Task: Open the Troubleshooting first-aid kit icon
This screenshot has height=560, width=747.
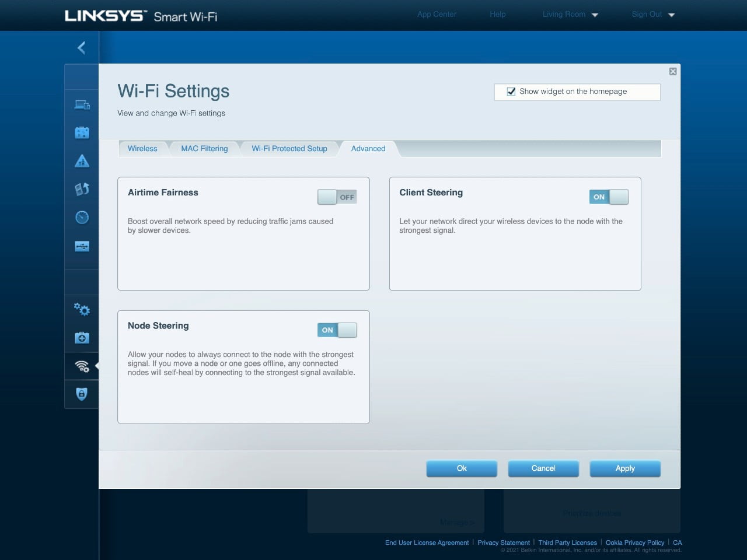Action: [82, 338]
